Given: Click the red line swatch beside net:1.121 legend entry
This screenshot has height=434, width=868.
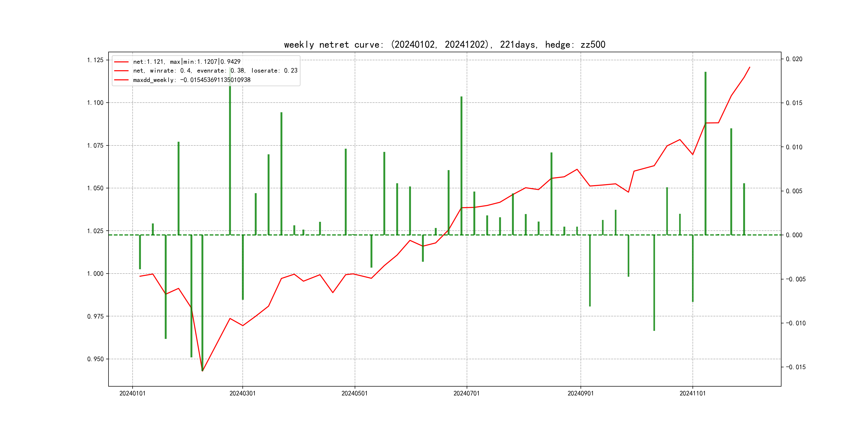Looking at the screenshot, I should [x=121, y=62].
